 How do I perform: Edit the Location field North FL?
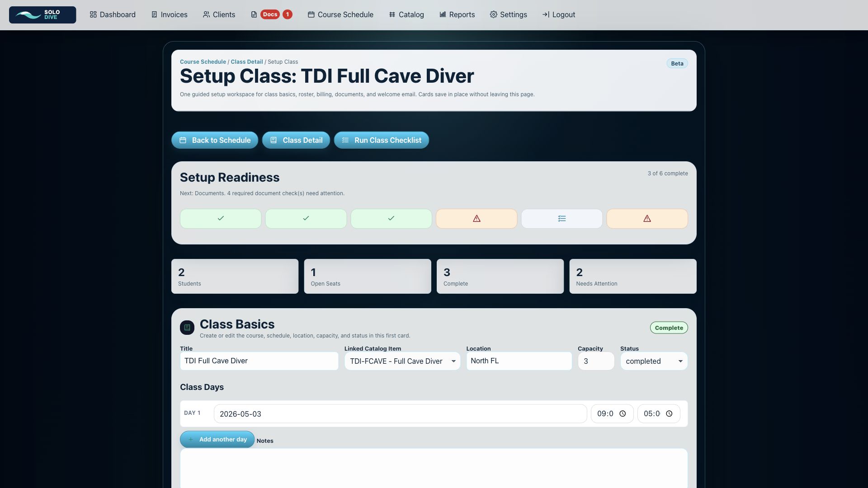click(519, 361)
